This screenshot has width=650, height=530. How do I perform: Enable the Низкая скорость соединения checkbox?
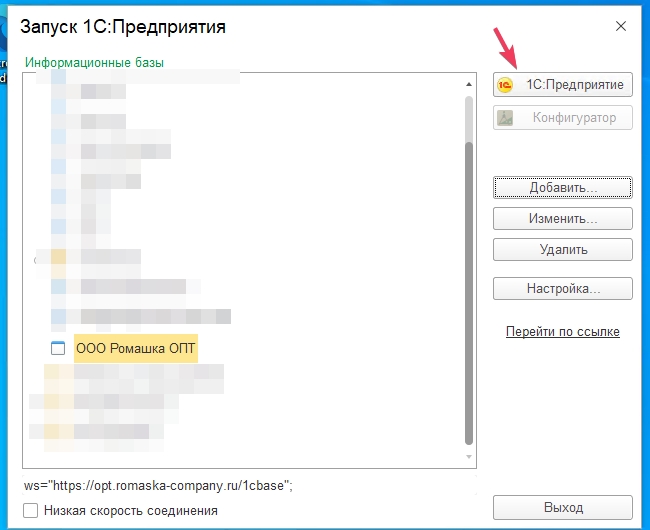pos(31,511)
